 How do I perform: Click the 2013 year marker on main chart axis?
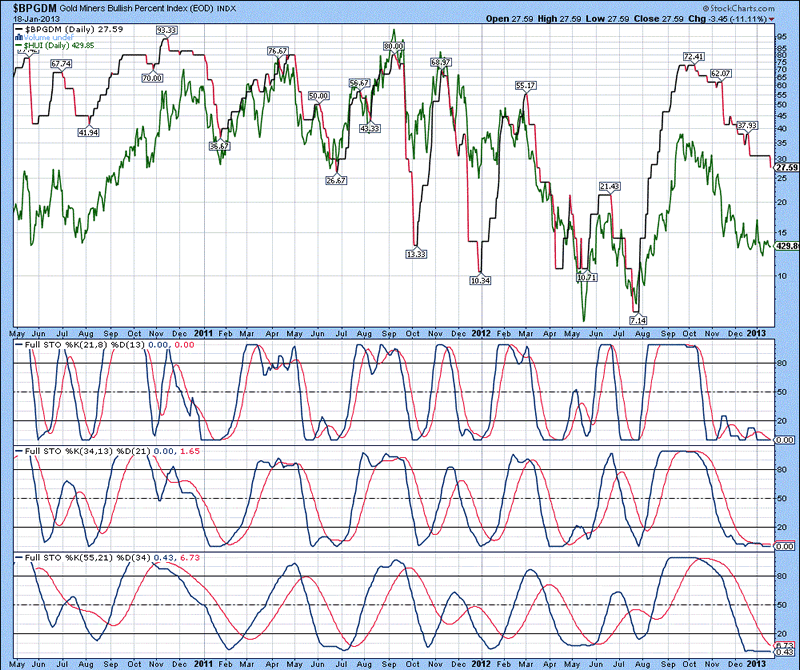pyautogui.click(x=757, y=330)
